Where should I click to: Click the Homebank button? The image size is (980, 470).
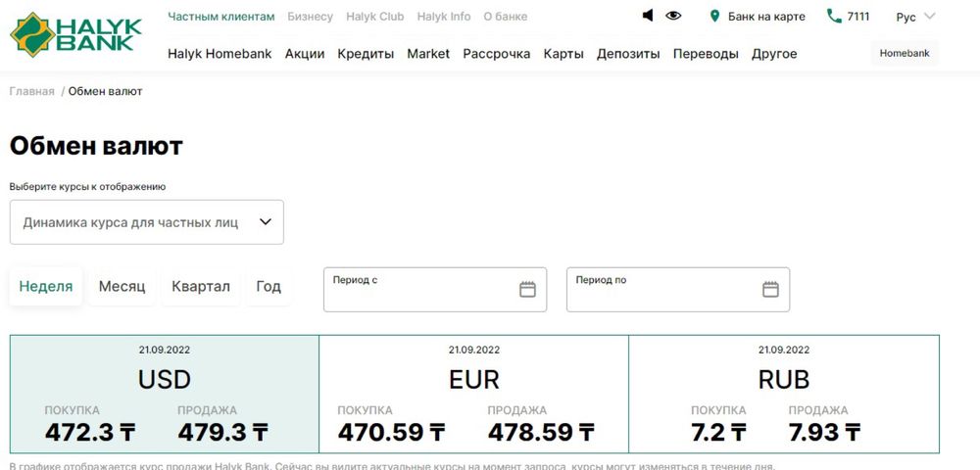click(x=905, y=53)
